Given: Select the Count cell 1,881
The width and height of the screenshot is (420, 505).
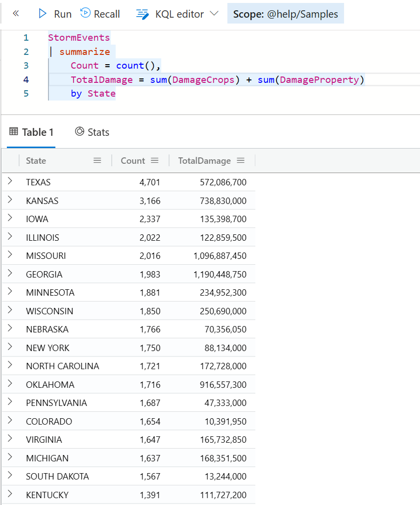Looking at the screenshot, I should 149,292.
